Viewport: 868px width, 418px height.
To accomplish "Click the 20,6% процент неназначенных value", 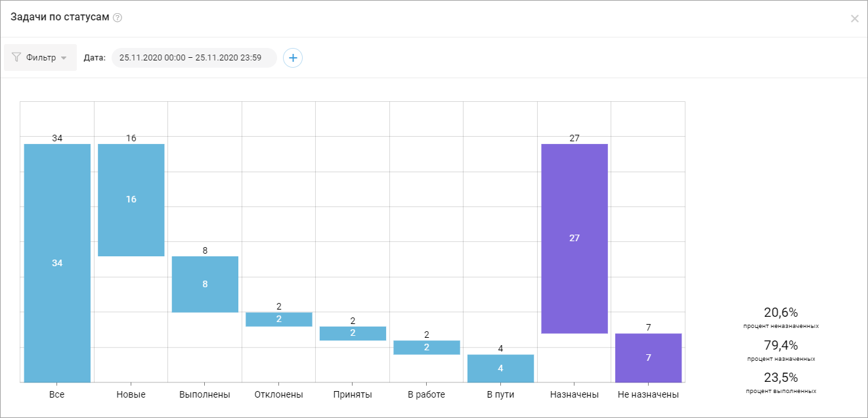I will pyautogui.click(x=781, y=313).
